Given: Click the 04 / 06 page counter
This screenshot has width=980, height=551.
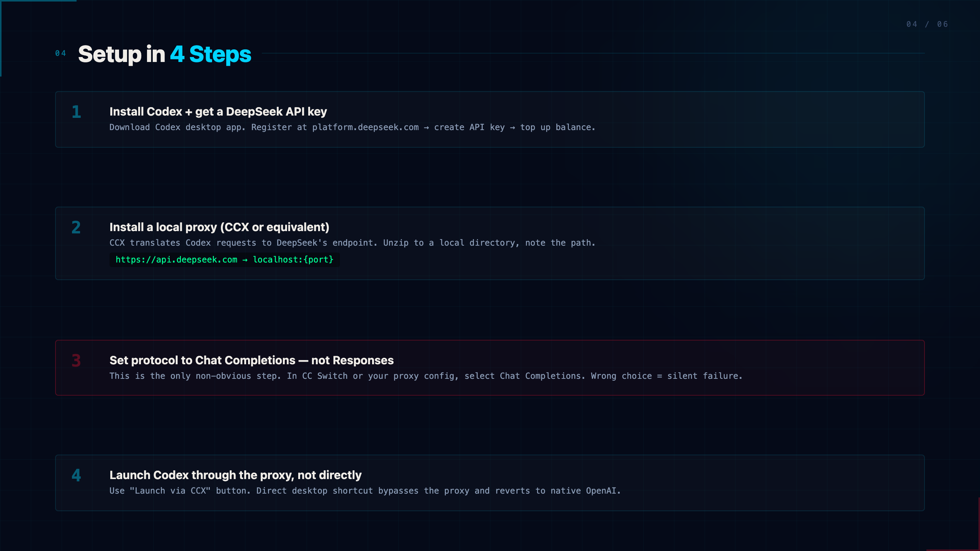Looking at the screenshot, I should (927, 24).
